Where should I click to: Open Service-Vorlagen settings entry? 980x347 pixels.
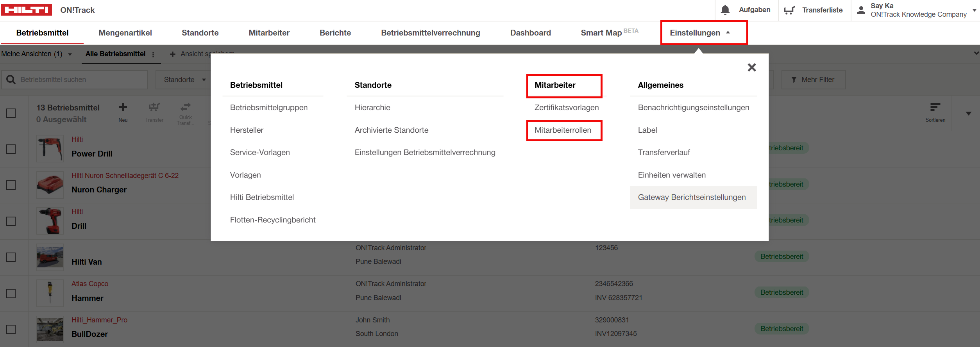click(260, 153)
